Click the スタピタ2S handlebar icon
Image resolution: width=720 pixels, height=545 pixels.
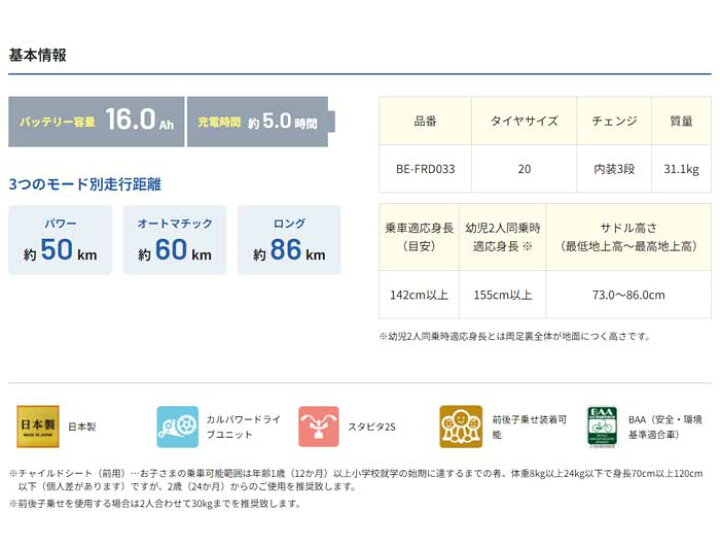point(319,427)
